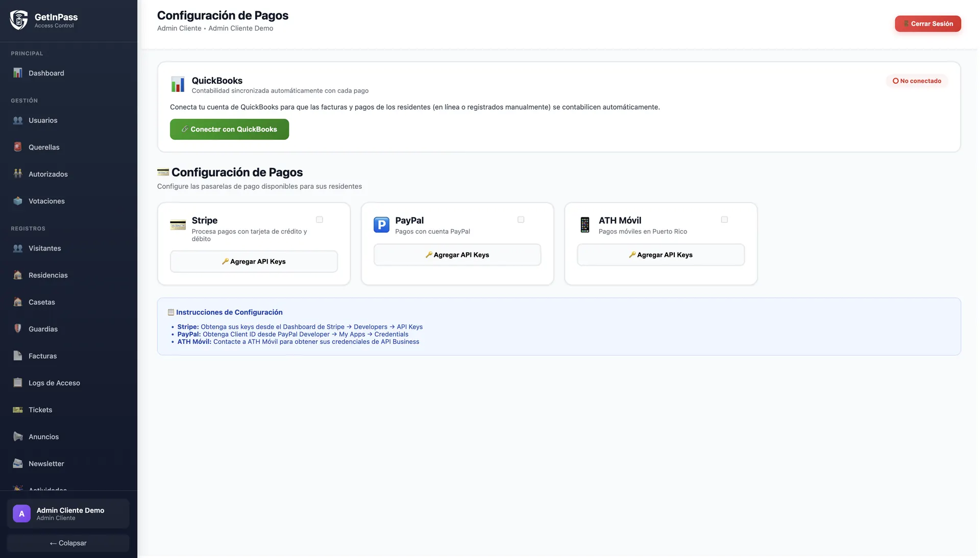Click the Usuarios people icon
This screenshot has width=980, height=558.
[18, 120]
